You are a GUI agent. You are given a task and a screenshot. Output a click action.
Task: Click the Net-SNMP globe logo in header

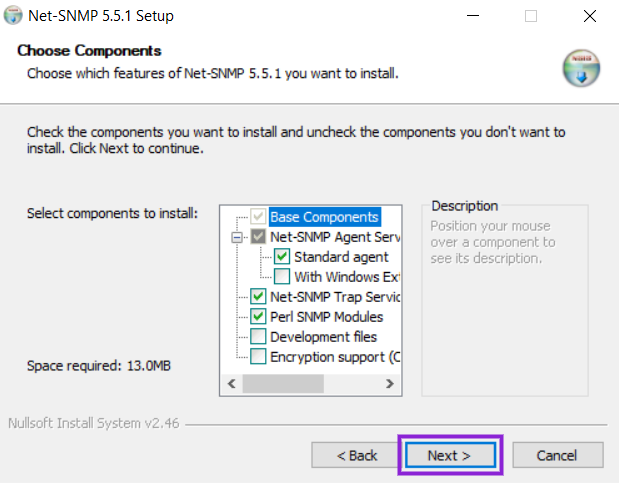(x=581, y=68)
